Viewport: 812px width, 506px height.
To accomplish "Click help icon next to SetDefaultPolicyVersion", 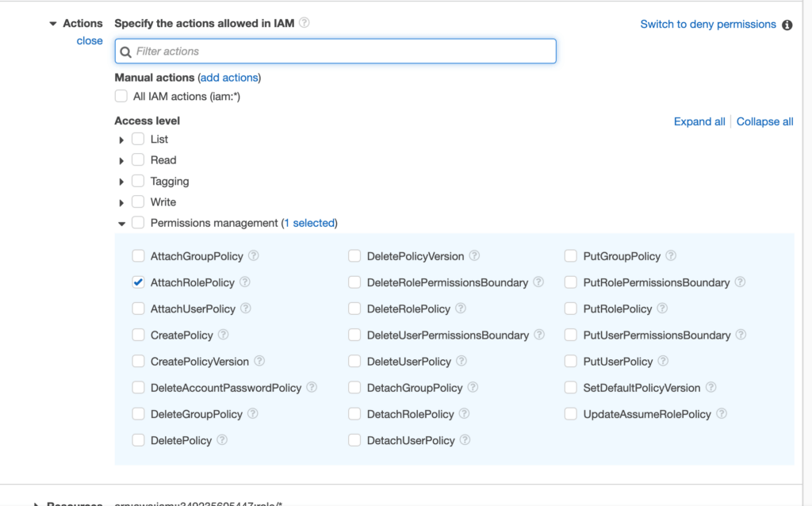I will [x=710, y=388].
